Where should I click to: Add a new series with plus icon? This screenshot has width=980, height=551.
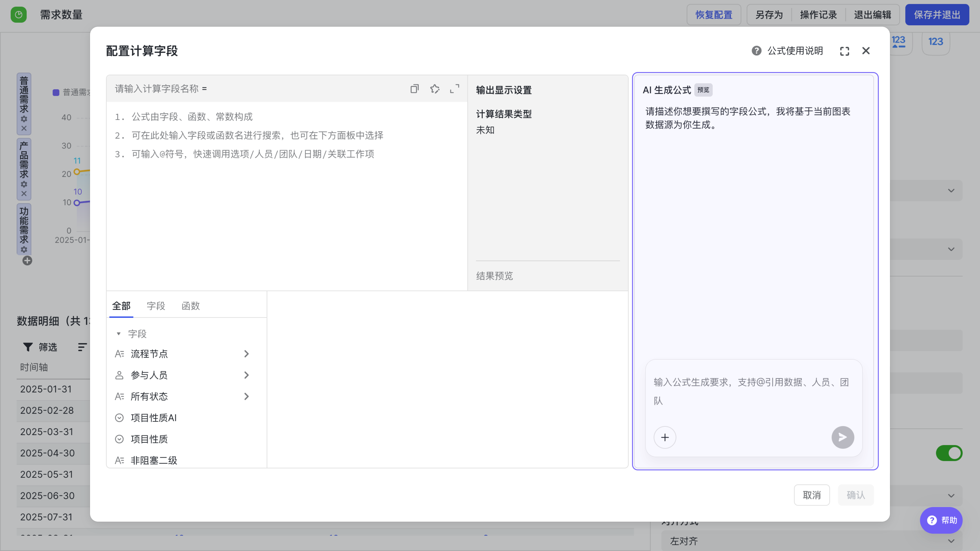[x=27, y=261]
